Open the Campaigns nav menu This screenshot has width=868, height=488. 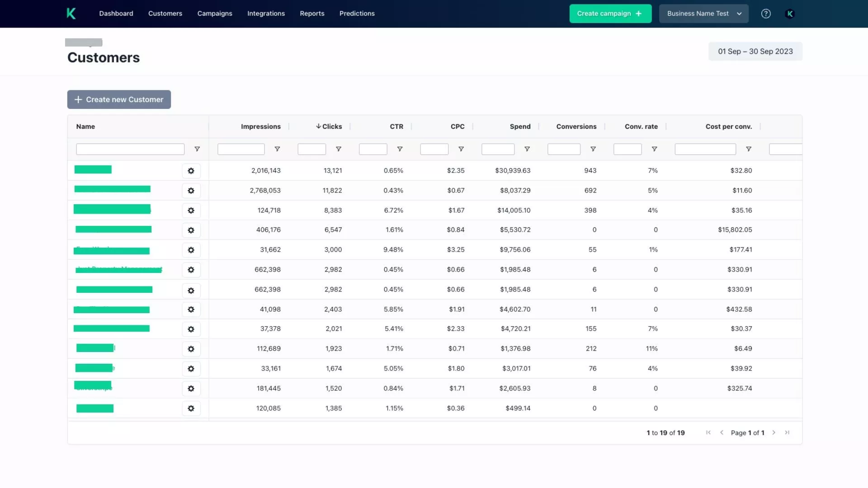(215, 14)
